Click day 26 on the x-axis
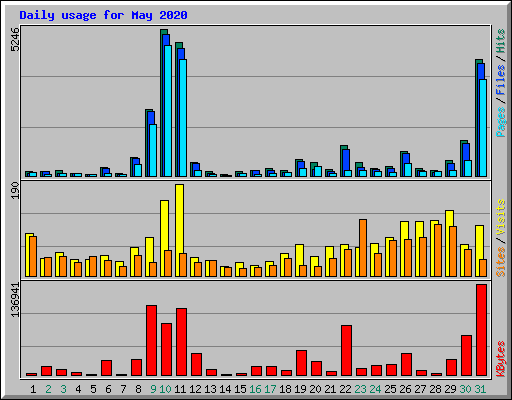The image size is (512, 400). (405, 389)
